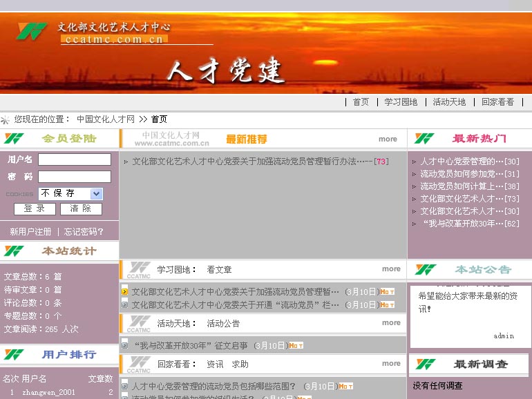Click the yellow arrow icon beside first 学习园地 article

tap(125, 292)
